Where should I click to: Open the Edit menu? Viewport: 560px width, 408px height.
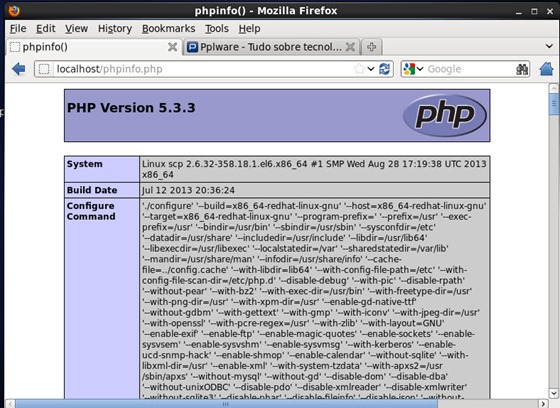click(x=46, y=29)
